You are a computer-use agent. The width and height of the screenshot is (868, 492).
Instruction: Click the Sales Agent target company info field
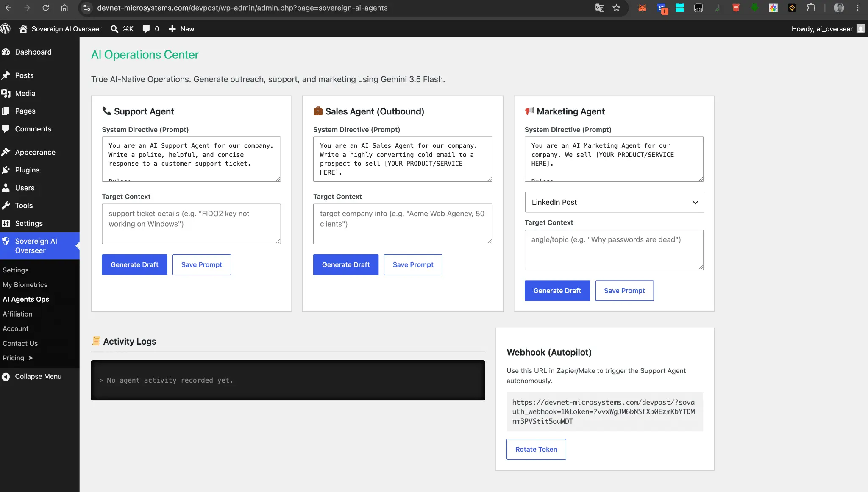pyautogui.click(x=403, y=224)
